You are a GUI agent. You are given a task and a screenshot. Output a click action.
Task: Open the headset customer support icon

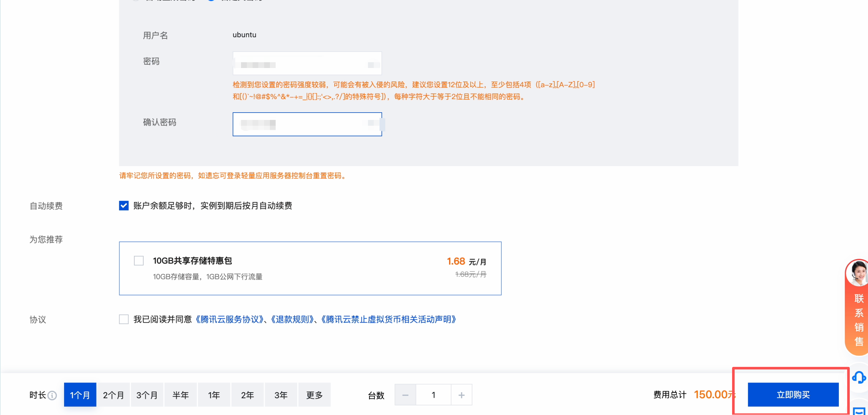pos(858,377)
